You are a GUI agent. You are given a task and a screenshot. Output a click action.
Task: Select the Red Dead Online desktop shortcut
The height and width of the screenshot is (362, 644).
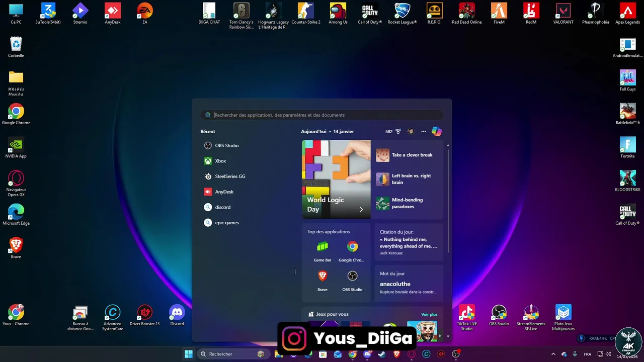(x=467, y=14)
